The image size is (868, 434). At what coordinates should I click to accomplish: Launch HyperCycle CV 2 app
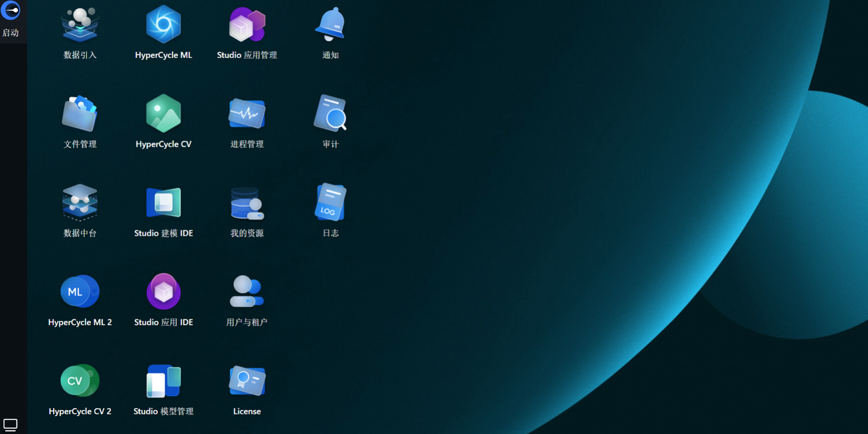coord(80,381)
